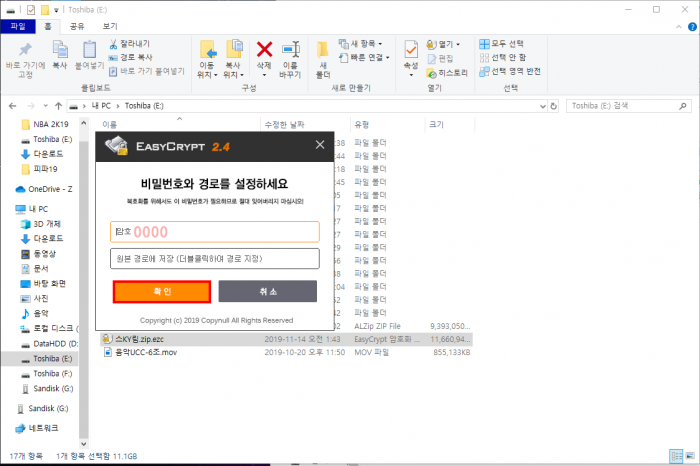Click the gray 취소 (Cancel) button
This screenshot has width=700, height=466.
[x=268, y=291]
